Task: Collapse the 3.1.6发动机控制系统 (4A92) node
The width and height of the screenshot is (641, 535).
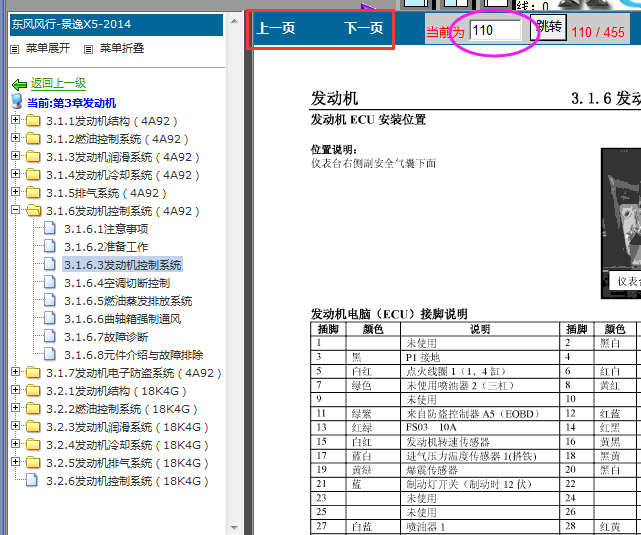Action: pos(16,210)
